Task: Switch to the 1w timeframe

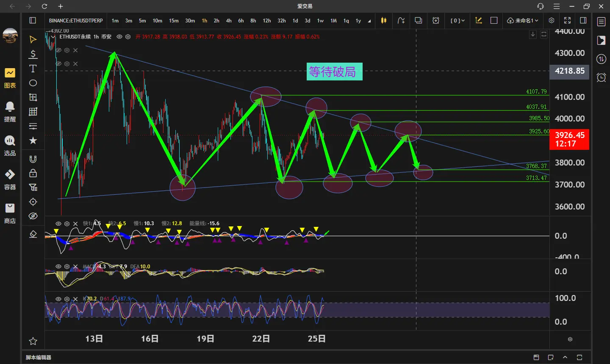Action: tap(320, 21)
